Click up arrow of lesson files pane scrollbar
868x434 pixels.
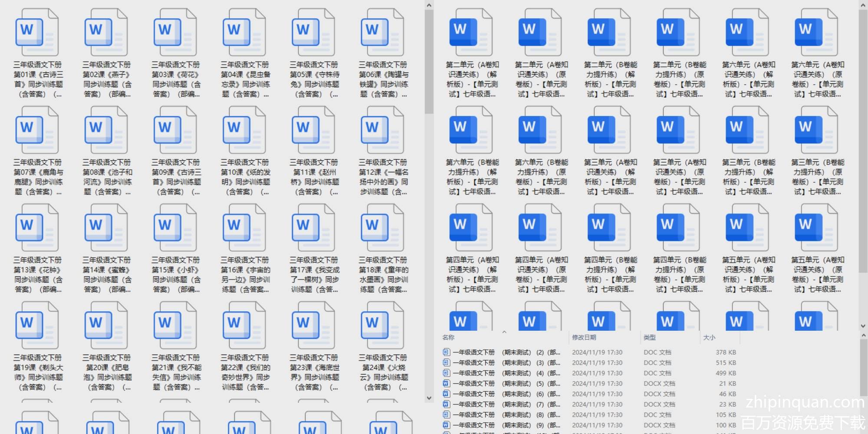(x=429, y=5)
